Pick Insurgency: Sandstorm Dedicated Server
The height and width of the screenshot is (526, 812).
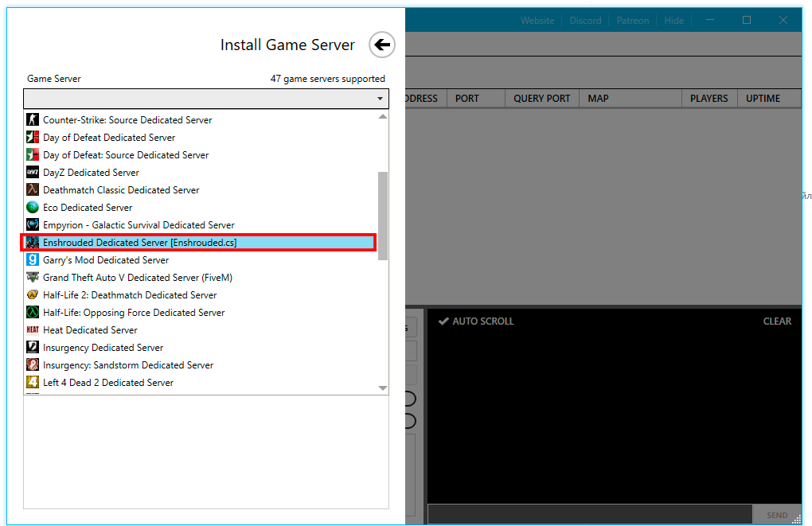point(201,365)
